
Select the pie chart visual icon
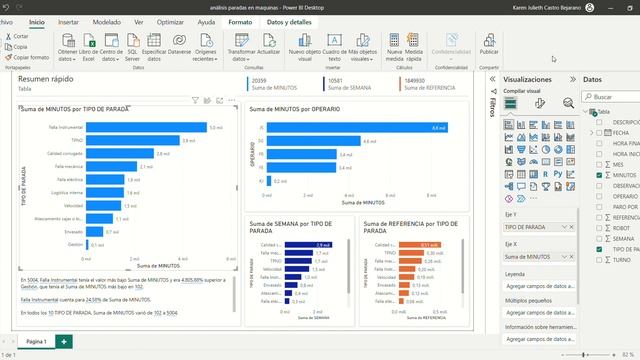pyautogui.click(x=546, y=150)
